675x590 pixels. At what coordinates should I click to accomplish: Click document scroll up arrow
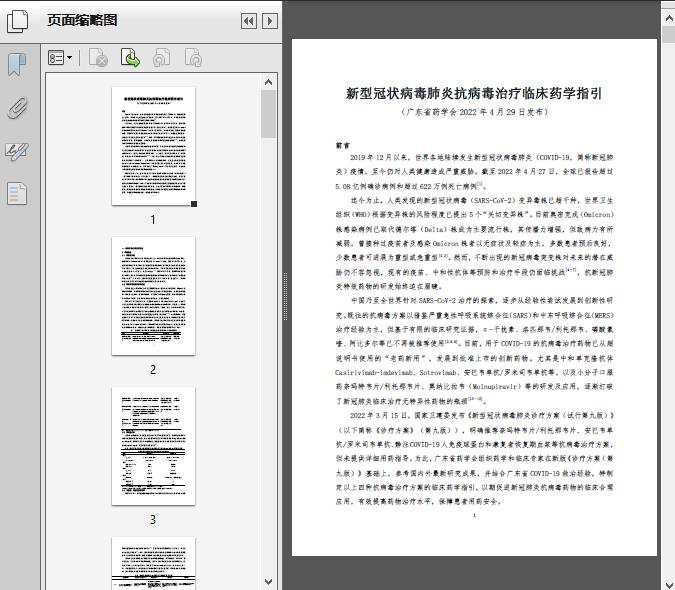click(x=669, y=18)
